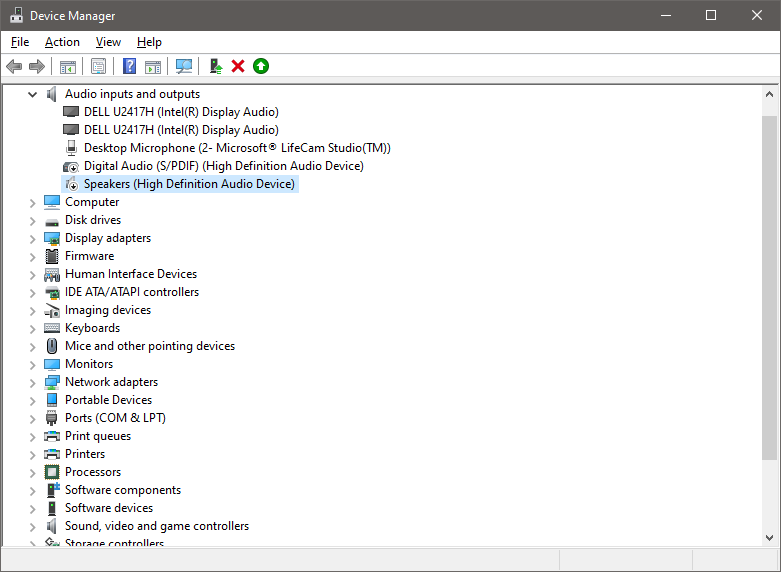Image resolution: width=781 pixels, height=572 pixels.
Task: Expand the Display adapters chevron
Action: (32, 239)
